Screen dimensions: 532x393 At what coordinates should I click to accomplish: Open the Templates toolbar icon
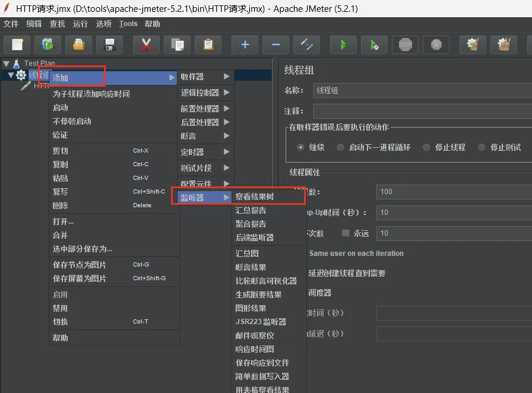point(47,45)
